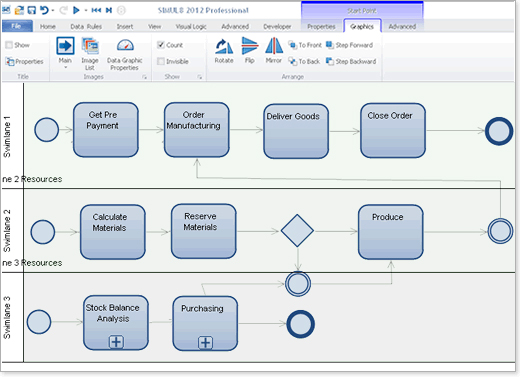Image resolution: width=520 pixels, height=378 pixels.
Task: Select the Reserve Materials activity
Action: [204, 231]
